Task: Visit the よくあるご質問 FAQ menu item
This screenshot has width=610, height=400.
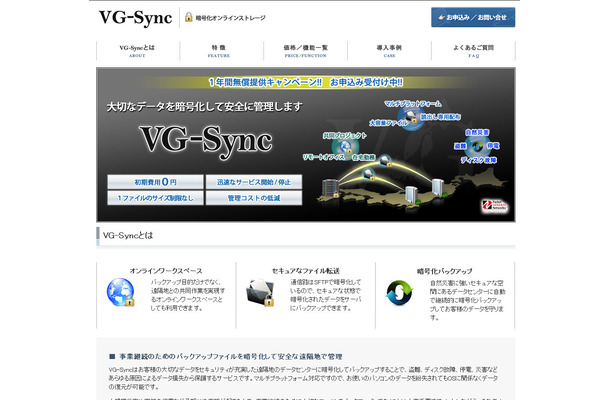Action: [473, 51]
